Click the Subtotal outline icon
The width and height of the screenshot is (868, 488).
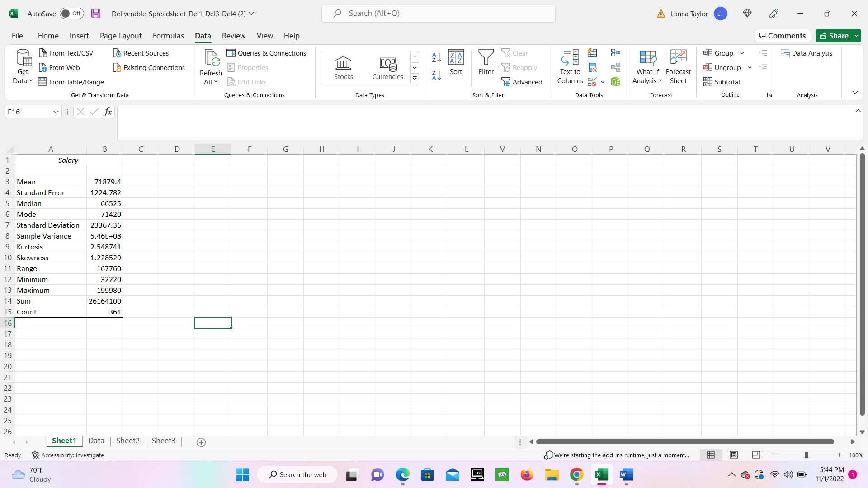pyautogui.click(x=722, y=82)
